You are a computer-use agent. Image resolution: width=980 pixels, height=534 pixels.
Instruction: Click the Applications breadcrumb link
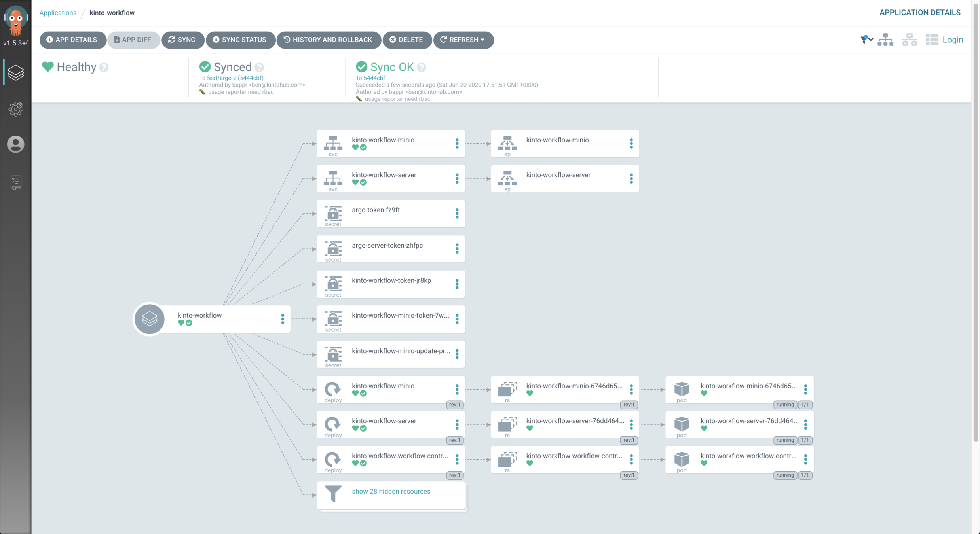click(58, 13)
